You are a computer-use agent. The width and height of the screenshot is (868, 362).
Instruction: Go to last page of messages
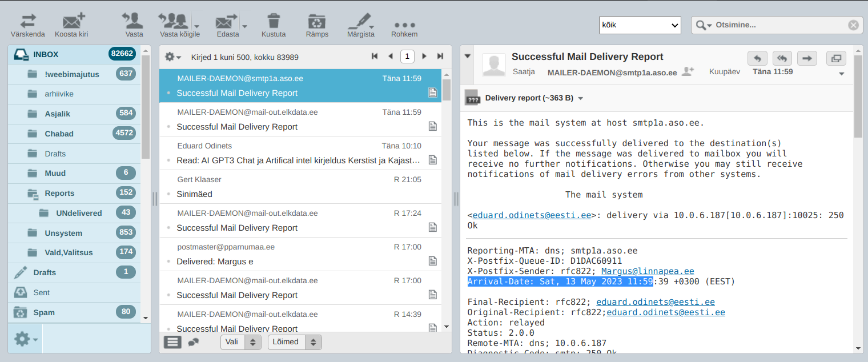(440, 57)
